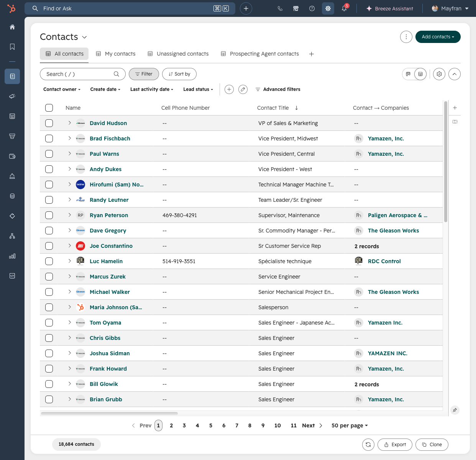Click the plus create button near search
Viewport: 476px width, 460px height.
[246, 8]
